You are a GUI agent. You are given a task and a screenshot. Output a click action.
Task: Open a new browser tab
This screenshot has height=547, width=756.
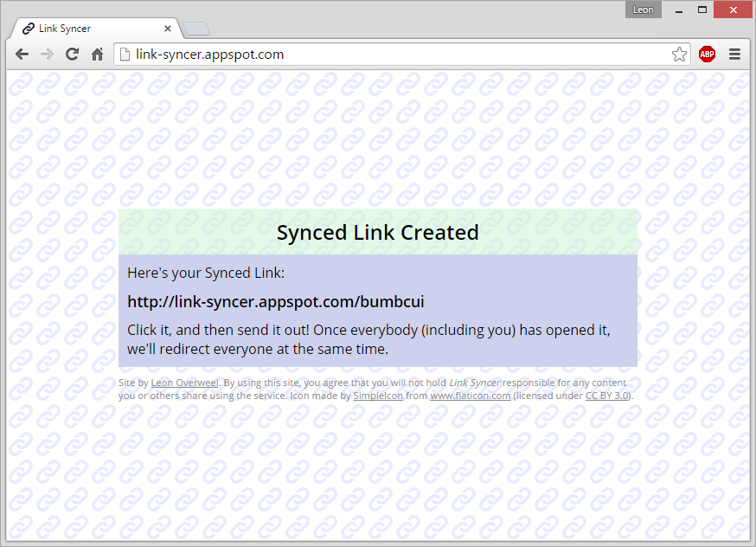coord(196,29)
